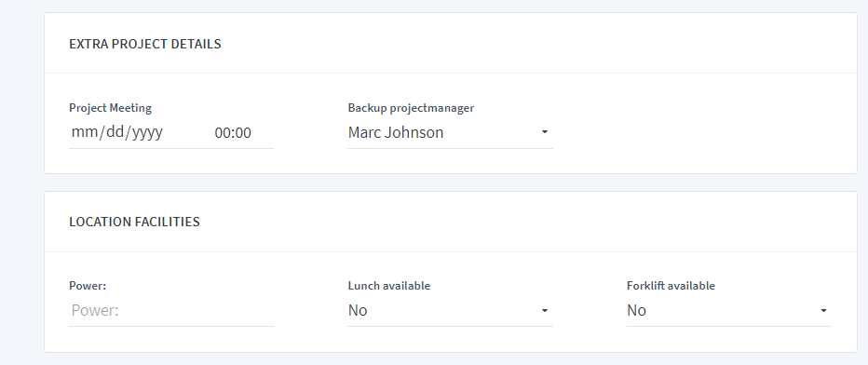Click the Project Meeting field label
The width and height of the screenshot is (868, 365).
110,108
